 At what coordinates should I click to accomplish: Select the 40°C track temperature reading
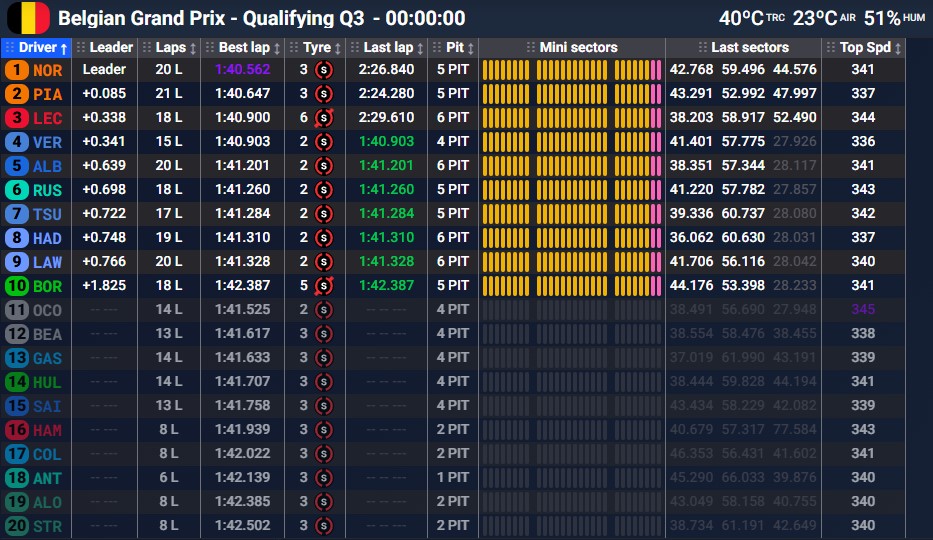741,18
